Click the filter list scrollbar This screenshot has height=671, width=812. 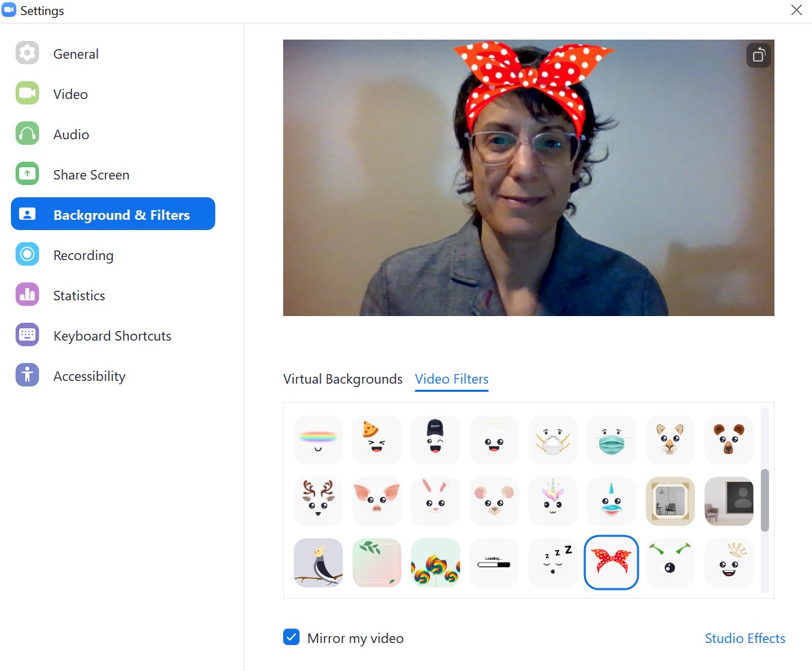pos(764,500)
